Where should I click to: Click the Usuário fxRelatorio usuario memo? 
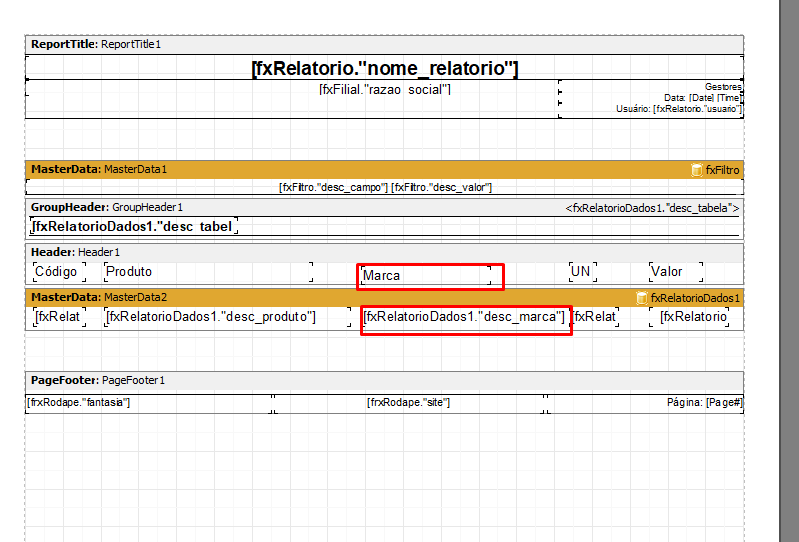click(x=679, y=109)
